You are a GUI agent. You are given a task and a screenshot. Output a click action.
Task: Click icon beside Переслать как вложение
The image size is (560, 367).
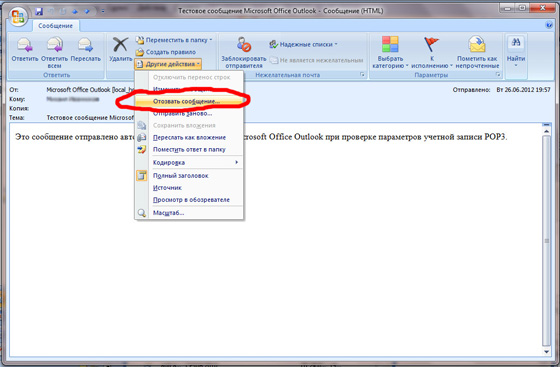(142, 137)
